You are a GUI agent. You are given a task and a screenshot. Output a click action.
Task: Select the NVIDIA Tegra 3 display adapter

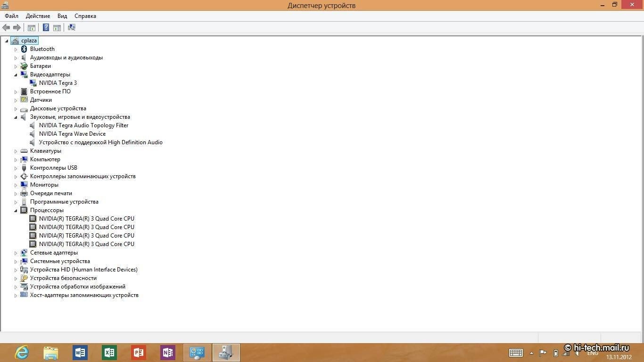(x=58, y=83)
